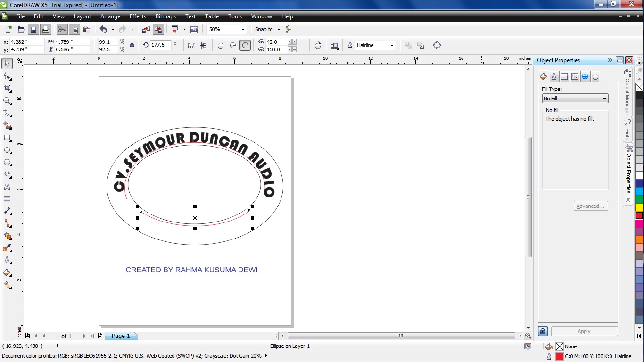This screenshot has height=362, width=644.
Task: Select the Pick tool in the toolbox
Action: (x=7, y=64)
